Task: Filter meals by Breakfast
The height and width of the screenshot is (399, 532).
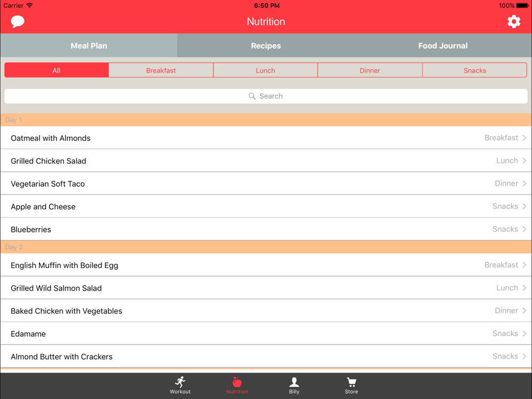Action: point(161,70)
